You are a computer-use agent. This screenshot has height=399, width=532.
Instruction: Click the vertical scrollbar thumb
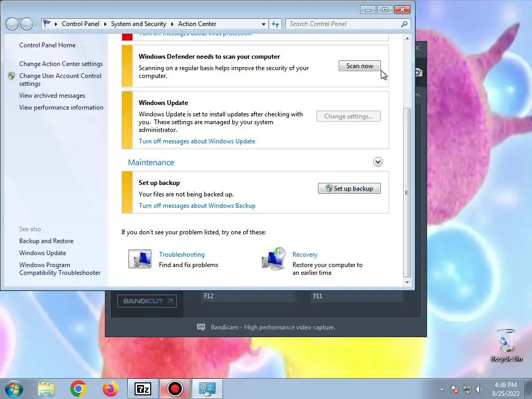click(407, 192)
